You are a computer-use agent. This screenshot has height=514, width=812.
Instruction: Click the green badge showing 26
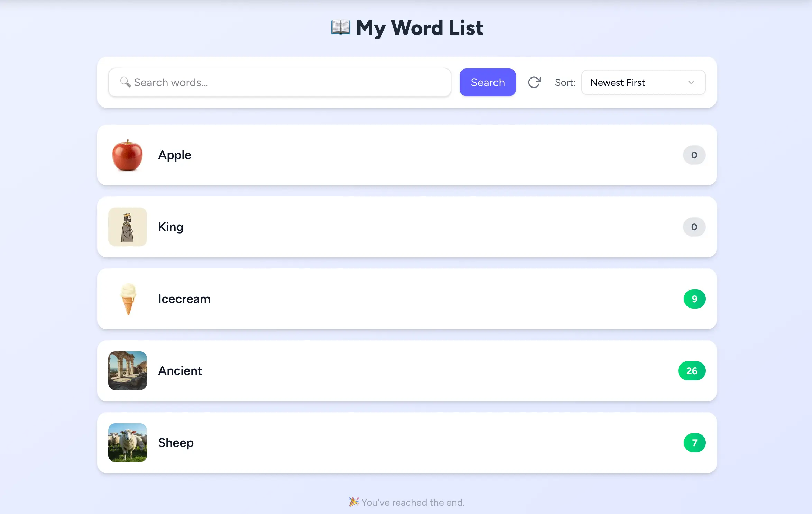[691, 371]
